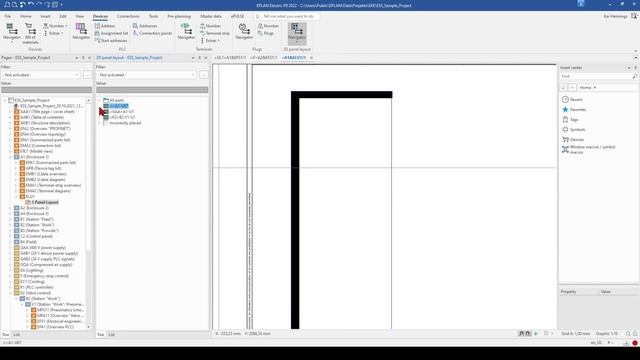The width and height of the screenshot is (640, 360).
Task: Expand the A2 (Enclosure 2) node
Action: pos(10,208)
